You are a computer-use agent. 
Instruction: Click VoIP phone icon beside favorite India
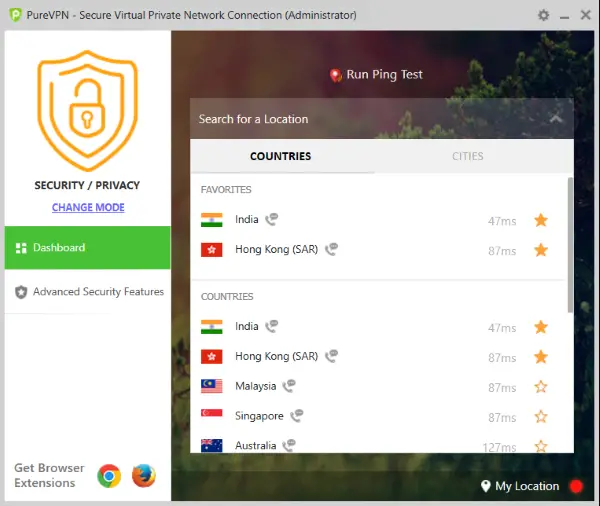pos(272,219)
